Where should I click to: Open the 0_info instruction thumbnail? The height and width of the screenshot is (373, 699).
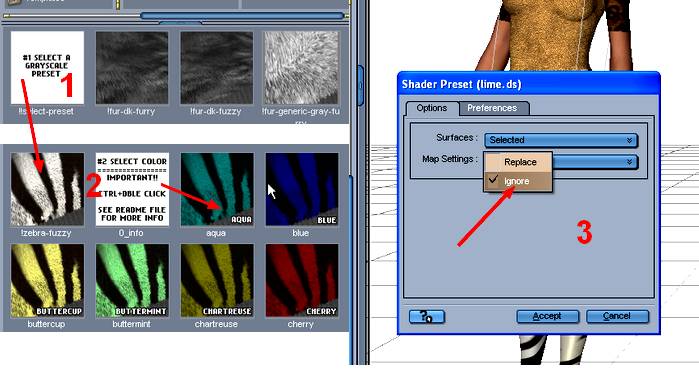click(x=132, y=189)
